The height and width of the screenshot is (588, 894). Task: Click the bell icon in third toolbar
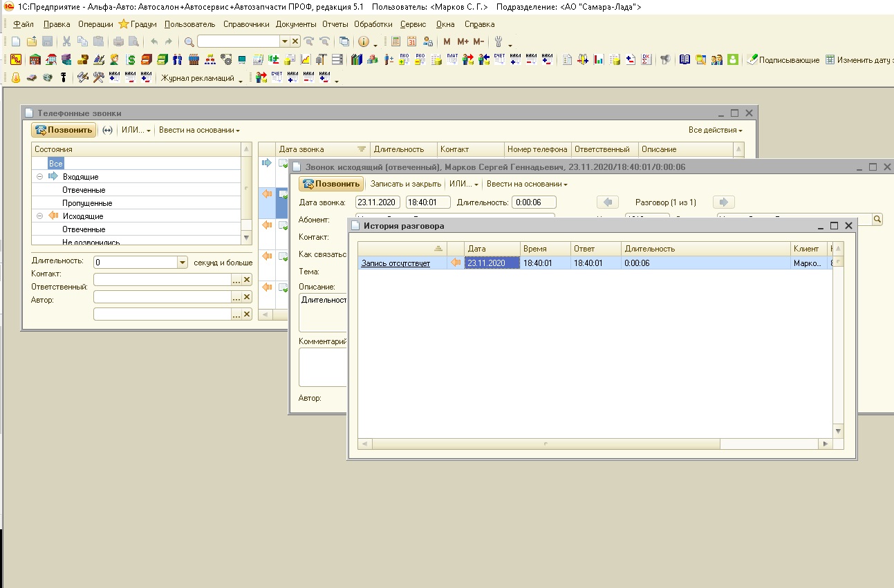coord(16,77)
